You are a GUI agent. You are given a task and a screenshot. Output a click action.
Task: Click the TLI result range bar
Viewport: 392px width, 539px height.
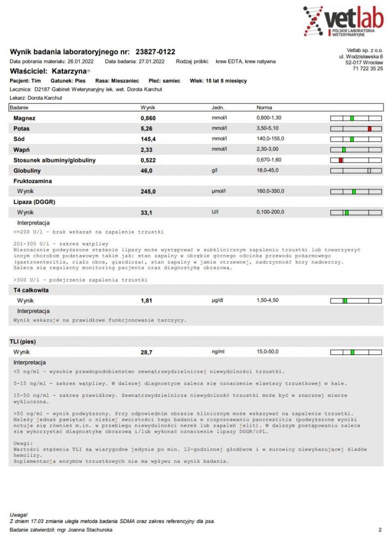[x=356, y=352]
